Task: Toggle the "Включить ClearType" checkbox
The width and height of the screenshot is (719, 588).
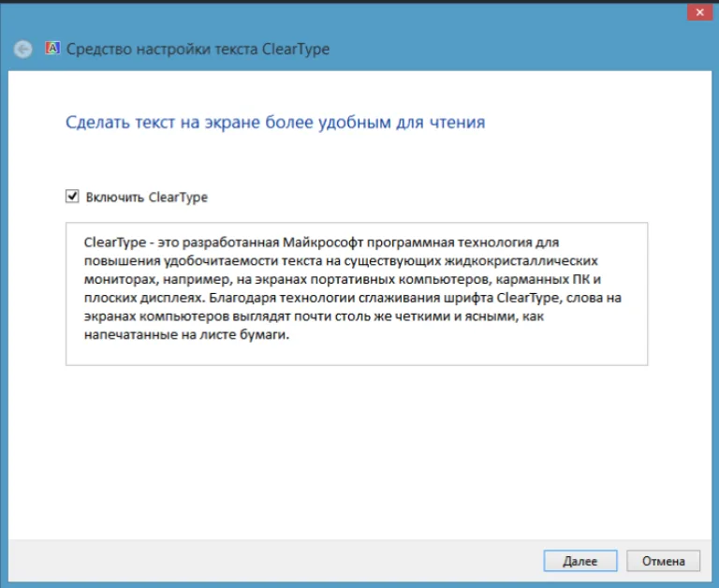Action: tap(72, 197)
